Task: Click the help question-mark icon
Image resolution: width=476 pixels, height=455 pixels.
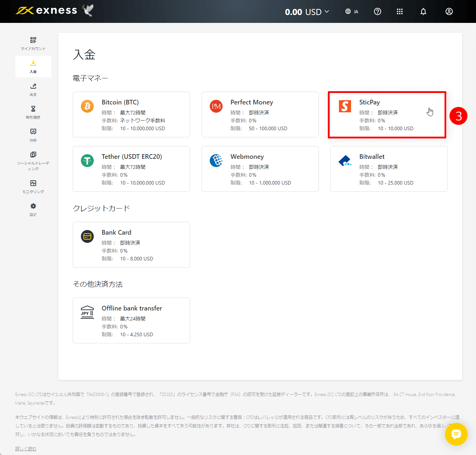Action: click(378, 11)
